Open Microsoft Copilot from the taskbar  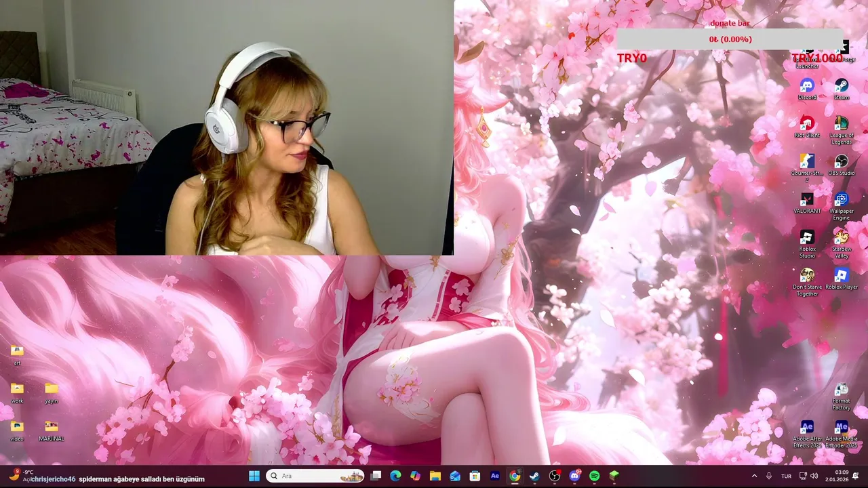[x=415, y=476]
